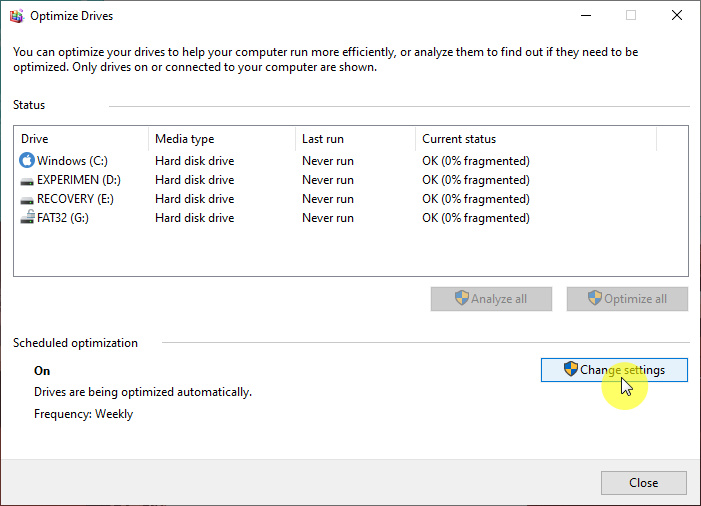701x506 pixels.
Task: Select the FAT32 (G:) drive row
Action: click(x=350, y=218)
